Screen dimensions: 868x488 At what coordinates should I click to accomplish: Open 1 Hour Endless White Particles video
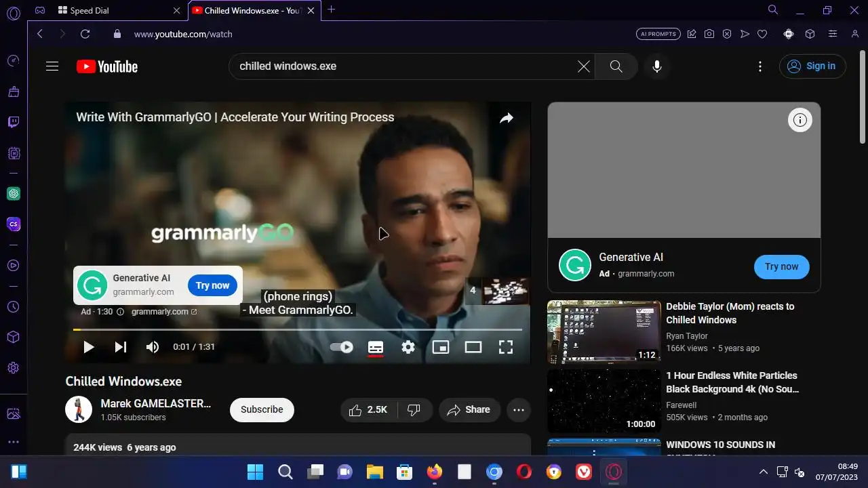(731, 382)
